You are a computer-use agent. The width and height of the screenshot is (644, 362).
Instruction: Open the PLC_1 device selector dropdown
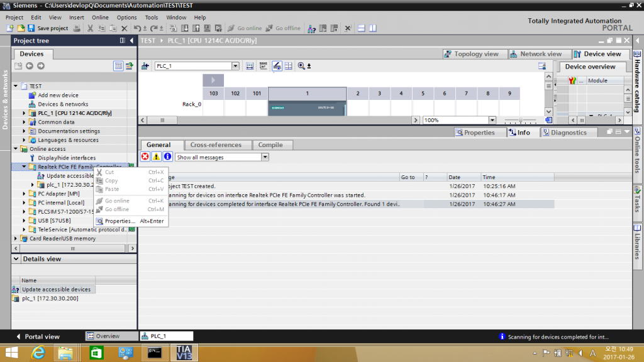pyautogui.click(x=235, y=66)
